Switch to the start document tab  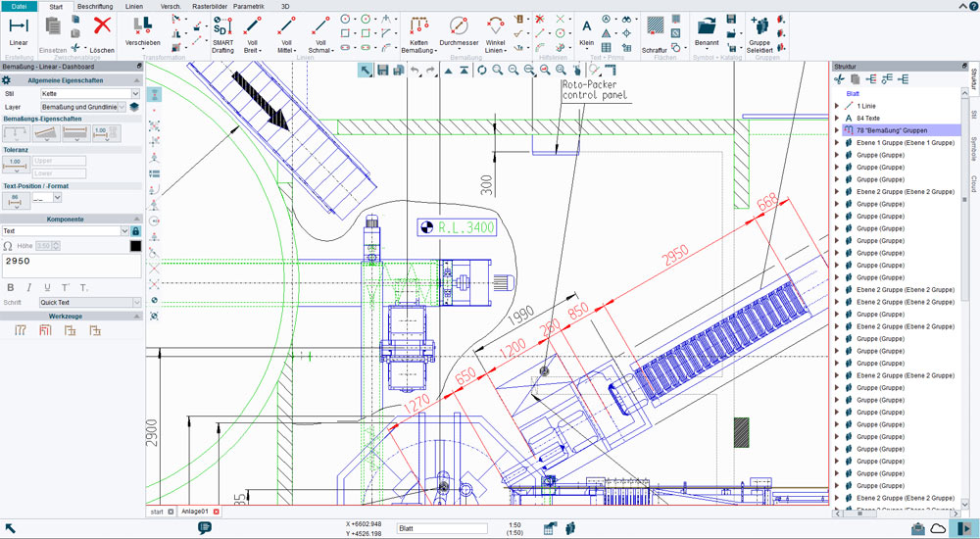point(157,512)
